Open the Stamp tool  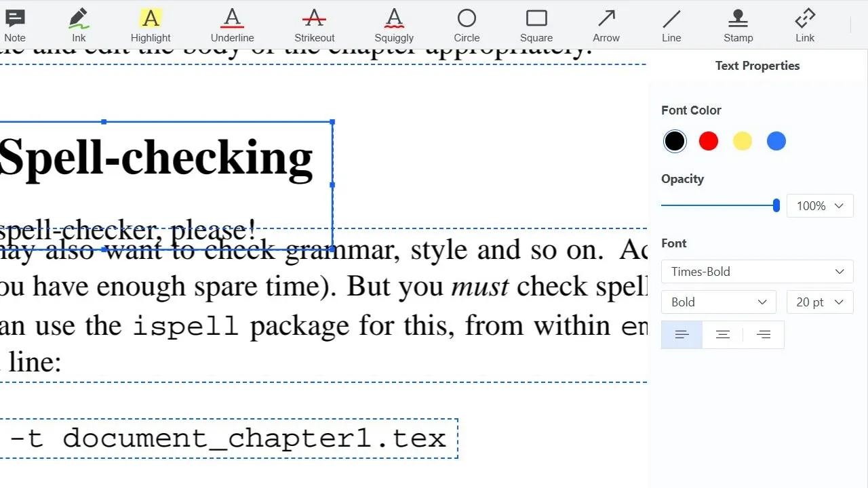738,26
